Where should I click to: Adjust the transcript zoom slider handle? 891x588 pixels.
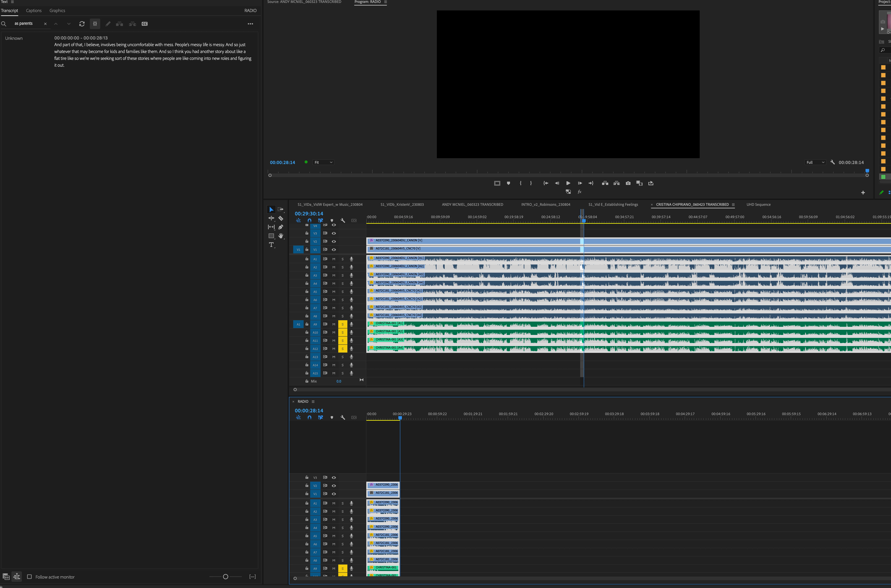(226, 577)
